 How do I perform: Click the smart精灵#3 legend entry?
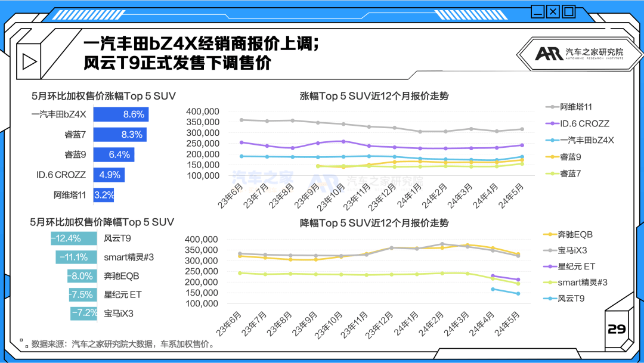tap(575, 283)
